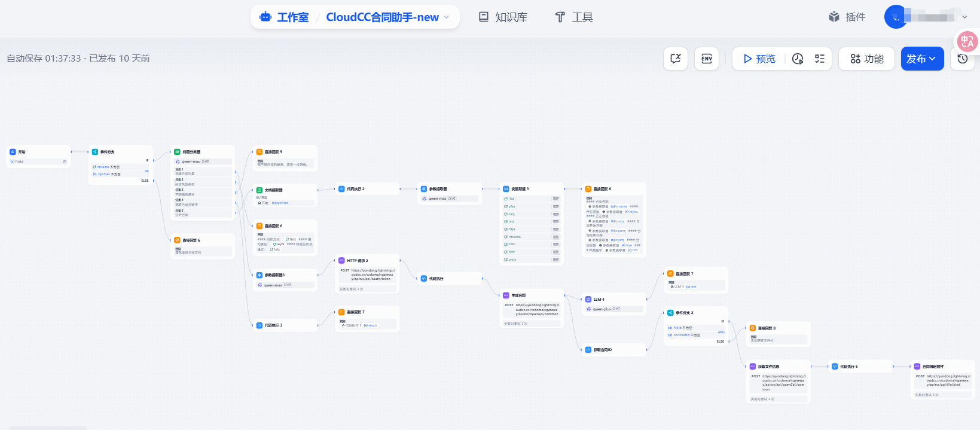Viewport: 980px width, 430px height.
Task: Open the workflow checklist icon
Action: (820, 59)
